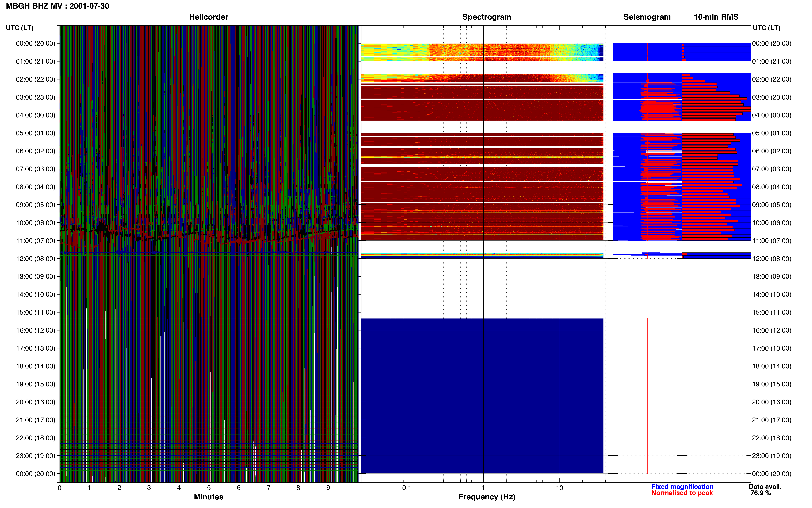Image resolution: width=812 pixels, height=508 pixels.
Task: Click the right axis label '20:00 (16:00)'
Action: coord(772,402)
